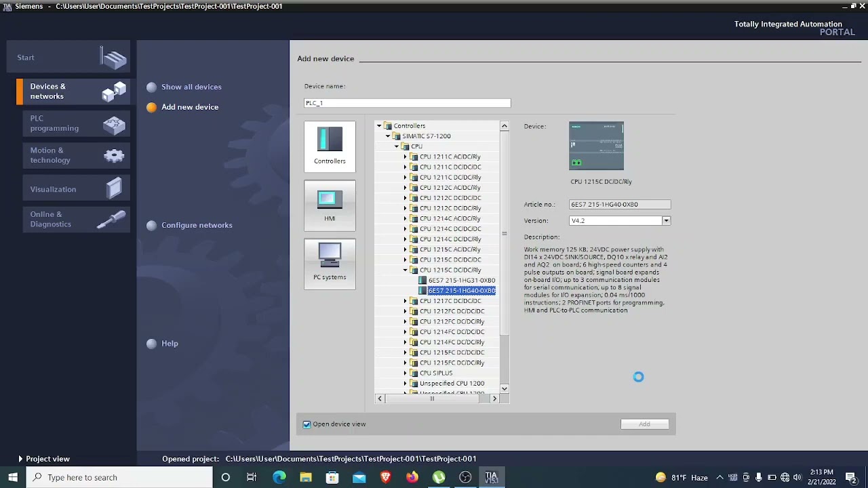This screenshot has height=488, width=868.
Task: Select CPU 1214FC DC/DC/DC entry
Action: pos(452,332)
